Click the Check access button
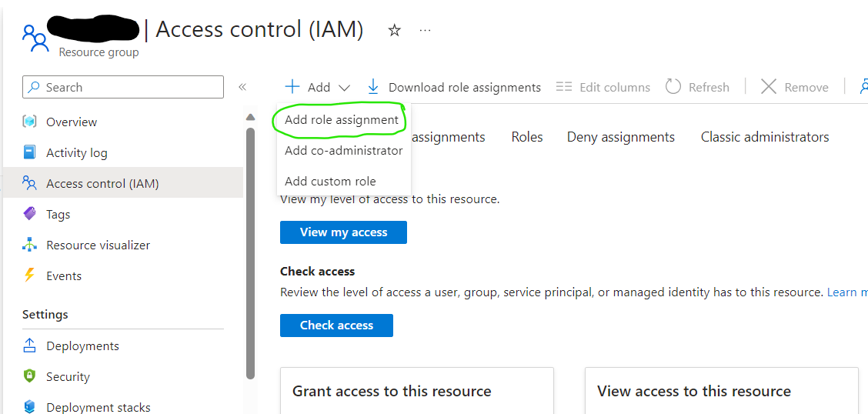 (x=336, y=326)
